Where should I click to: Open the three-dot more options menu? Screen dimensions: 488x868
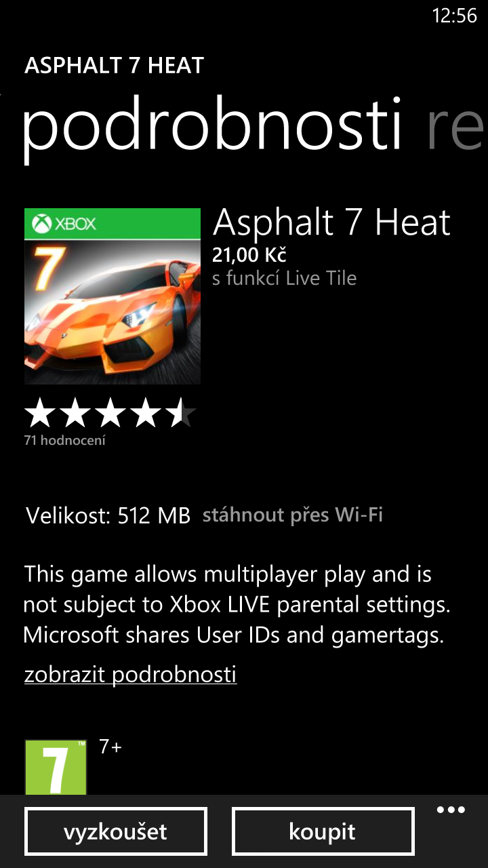point(451,810)
